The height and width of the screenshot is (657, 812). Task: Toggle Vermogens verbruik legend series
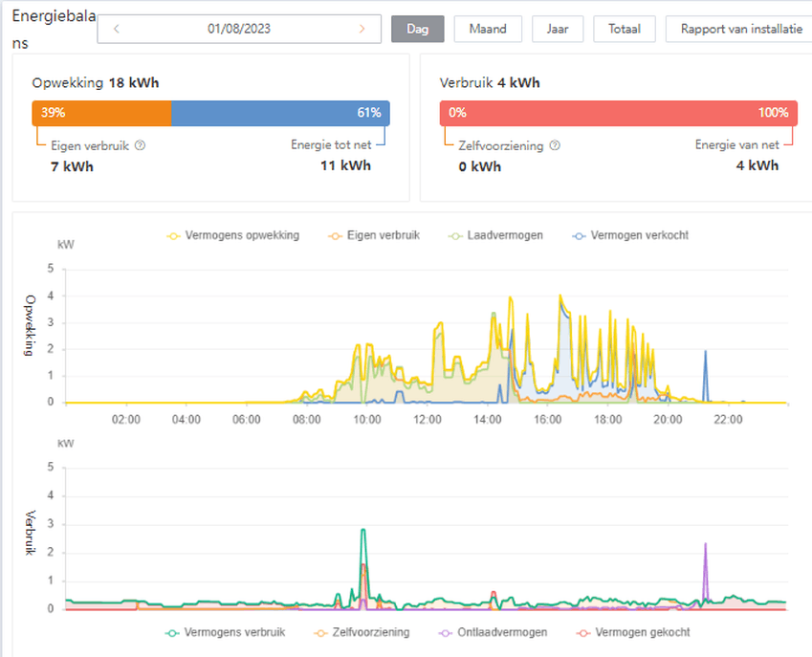226,633
